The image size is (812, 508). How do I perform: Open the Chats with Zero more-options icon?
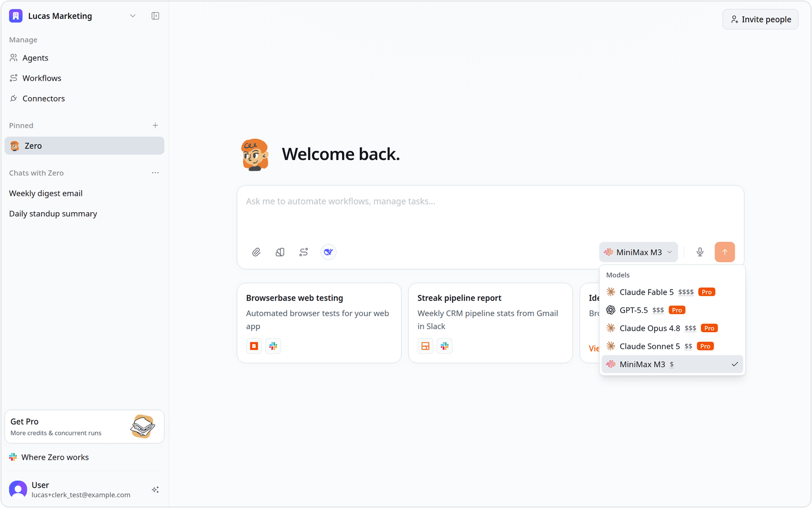coord(155,173)
